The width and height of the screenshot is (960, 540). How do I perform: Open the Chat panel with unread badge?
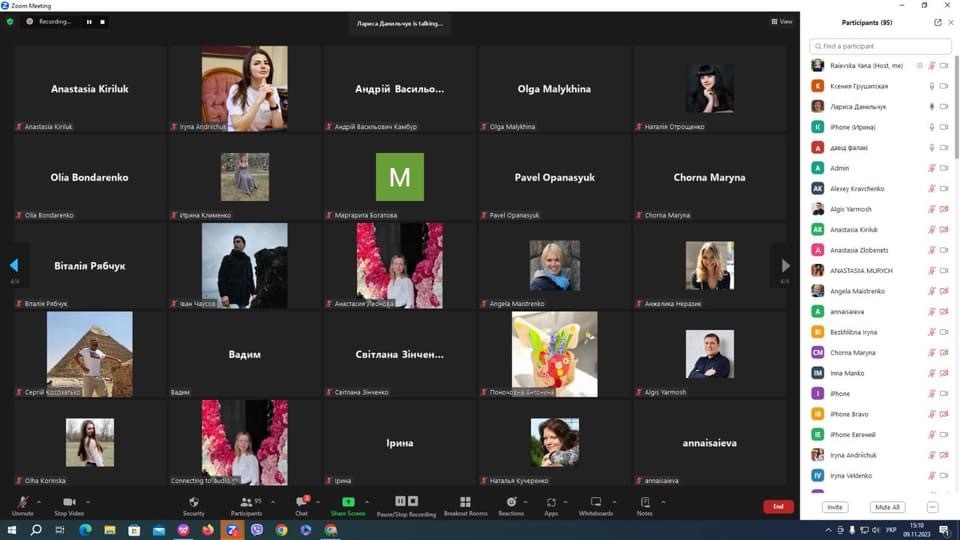301,502
